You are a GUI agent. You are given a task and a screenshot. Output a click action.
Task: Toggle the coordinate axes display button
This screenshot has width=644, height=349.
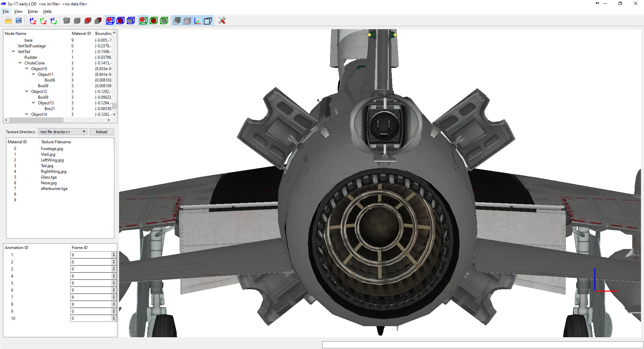[x=198, y=21]
